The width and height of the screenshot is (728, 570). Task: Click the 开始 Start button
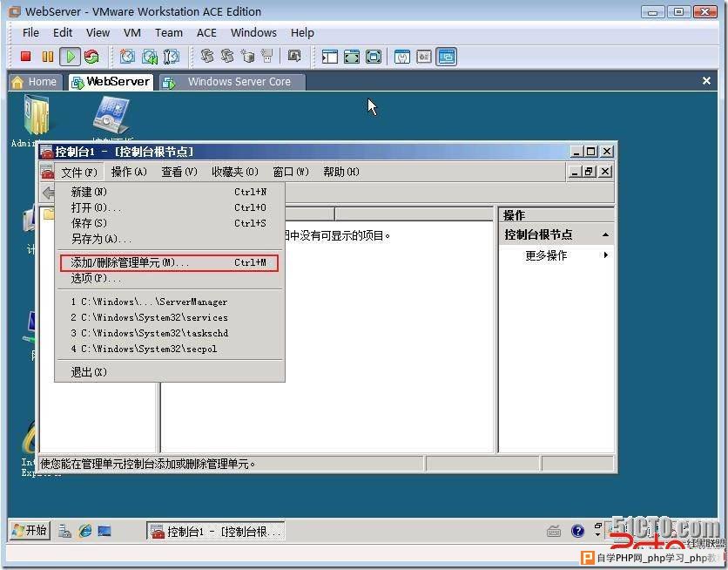pyautogui.click(x=30, y=531)
